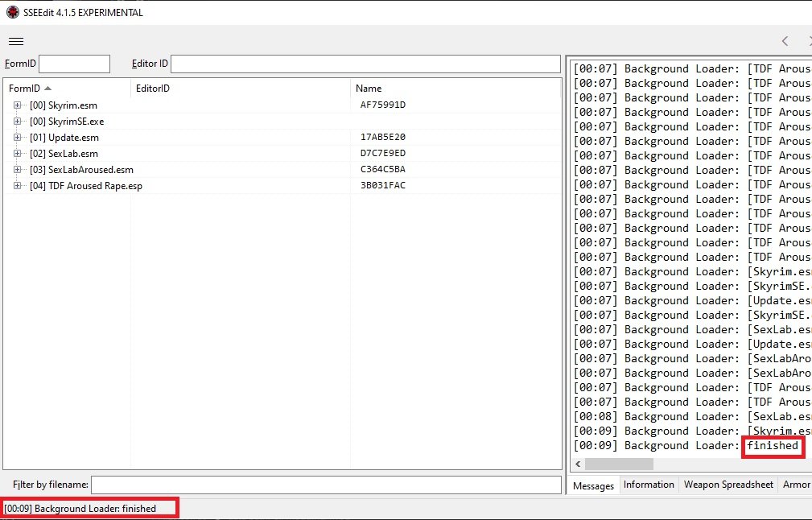Click the EditorID column header

[x=153, y=89]
